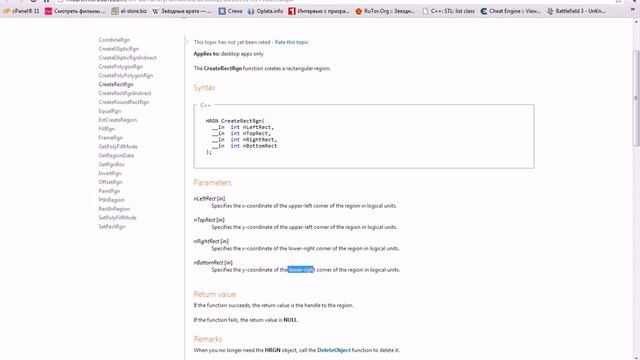
Task: Click the nRightRect [in] parameter name
Action: (x=211, y=241)
